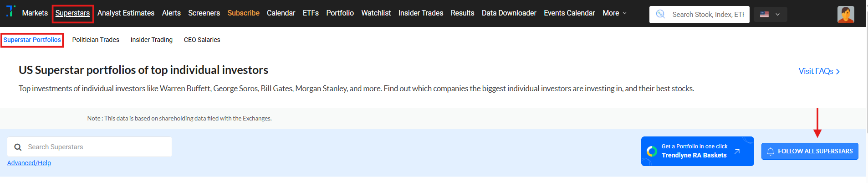Click the Search Stock, Index, ETF field
The width and height of the screenshot is (868, 183).
708,15
